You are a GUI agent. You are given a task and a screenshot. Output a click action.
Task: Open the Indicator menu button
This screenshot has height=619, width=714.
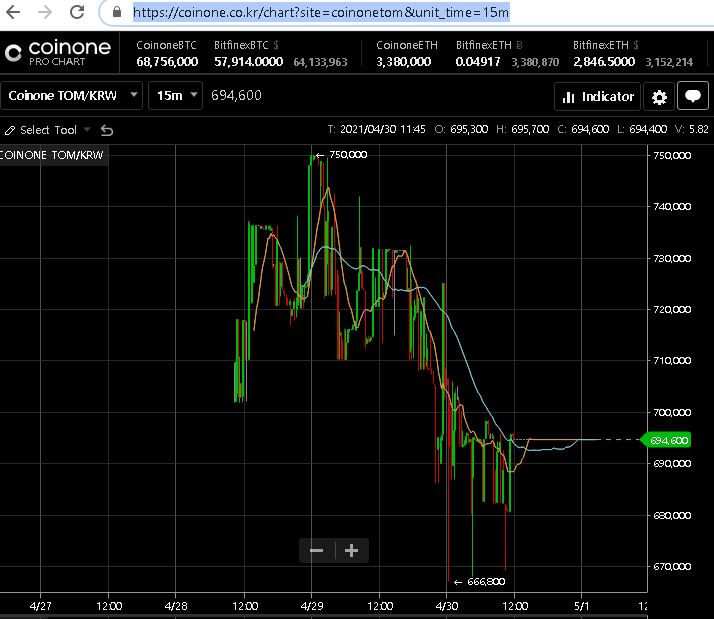597,97
